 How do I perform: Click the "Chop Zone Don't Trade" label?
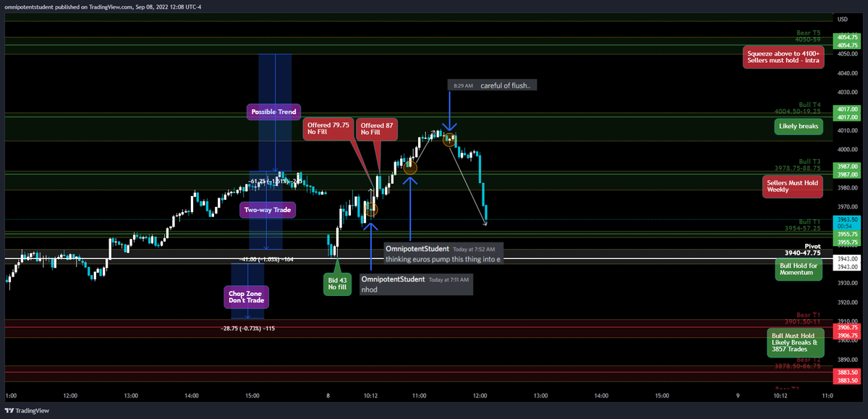247,296
